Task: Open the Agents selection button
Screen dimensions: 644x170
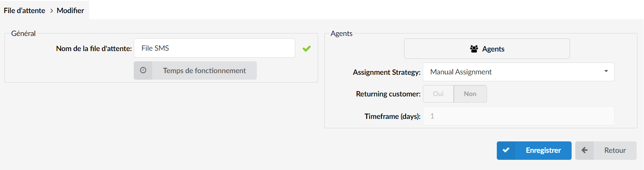Action: pos(487,49)
